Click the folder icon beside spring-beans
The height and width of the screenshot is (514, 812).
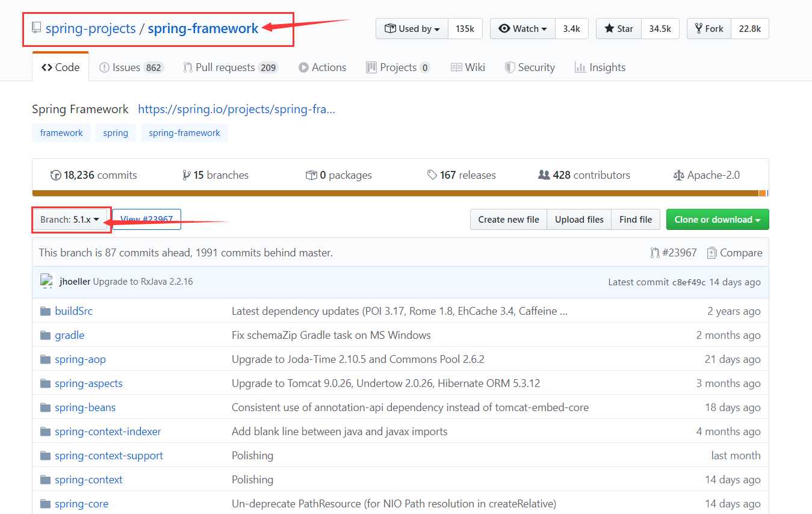click(x=45, y=407)
